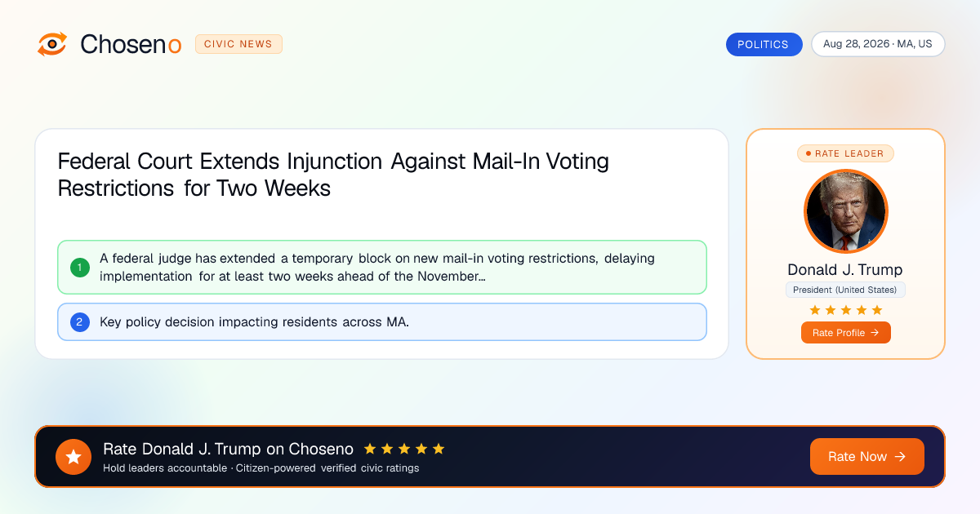Viewport: 980px width, 514px height.
Task: Click the orange star circle icon in banner
Action: point(73,457)
